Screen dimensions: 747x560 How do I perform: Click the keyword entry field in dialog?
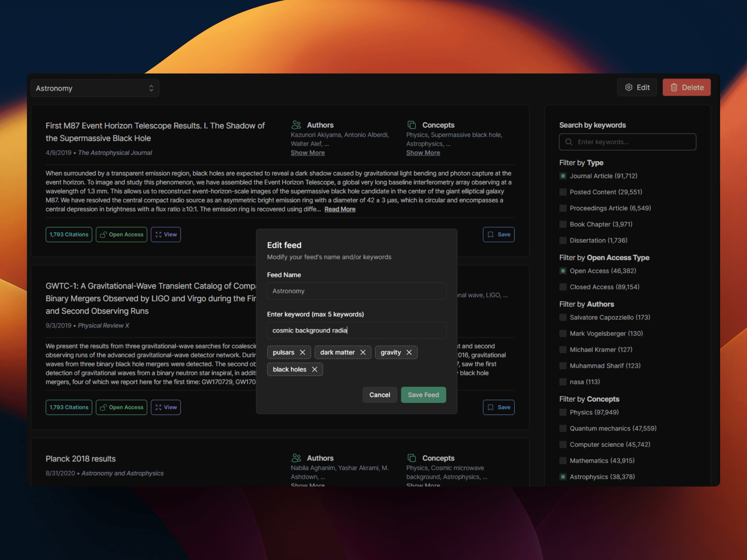356,330
